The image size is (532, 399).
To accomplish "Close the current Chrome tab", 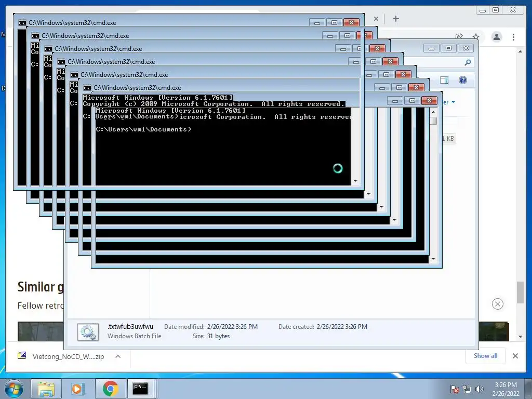I will (x=376, y=19).
